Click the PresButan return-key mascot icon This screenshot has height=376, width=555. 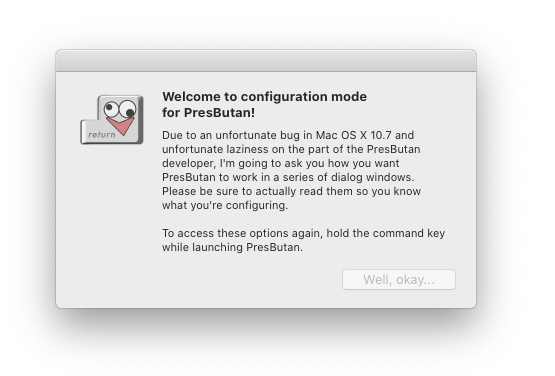pyautogui.click(x=112, y=120)
